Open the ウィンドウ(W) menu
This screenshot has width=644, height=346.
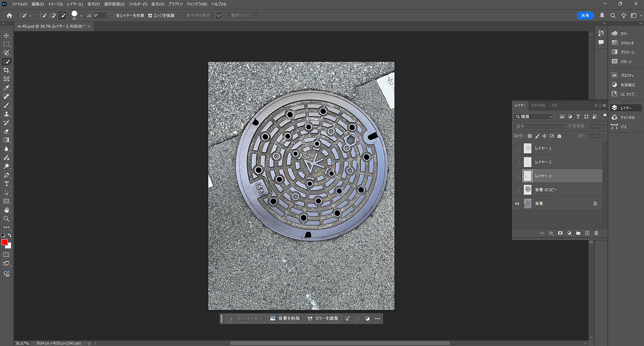click(x=197, y=4)
